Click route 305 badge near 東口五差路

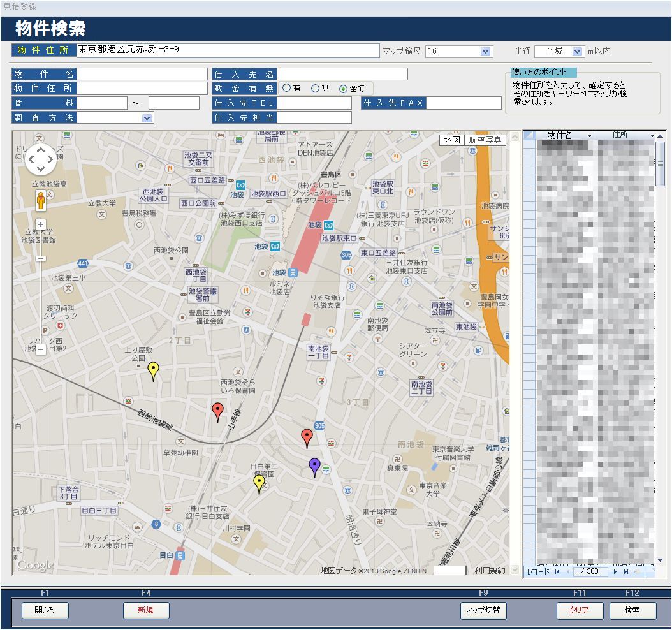(x=346, y=255)
